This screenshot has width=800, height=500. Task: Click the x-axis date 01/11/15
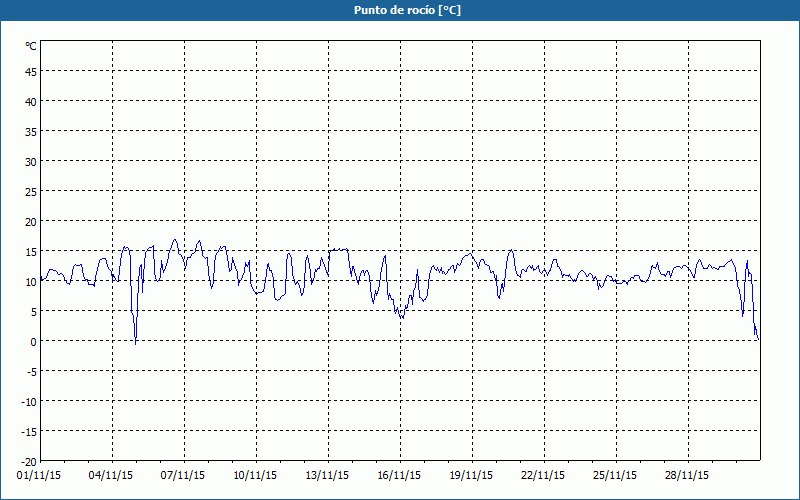[x=39, y=476]
